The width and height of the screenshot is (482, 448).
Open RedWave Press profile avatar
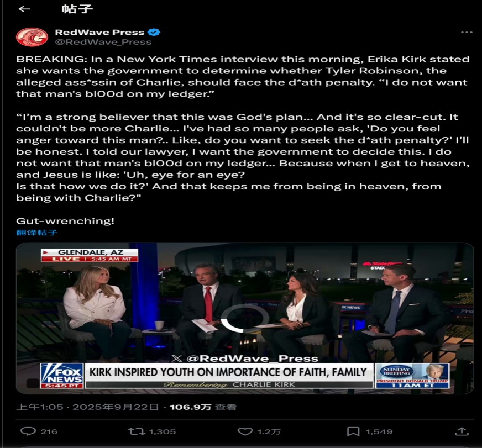point(32,37)
